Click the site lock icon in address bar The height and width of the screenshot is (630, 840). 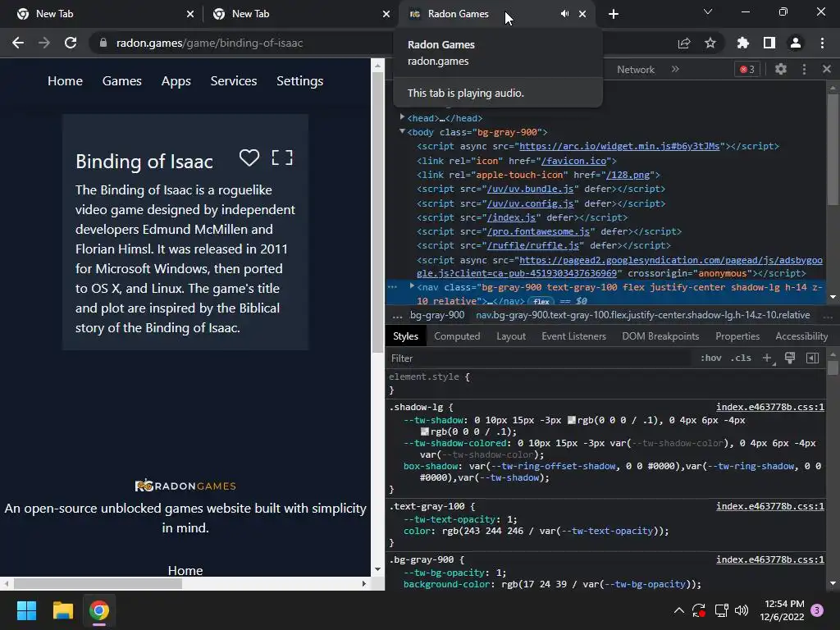pos(103,43)
